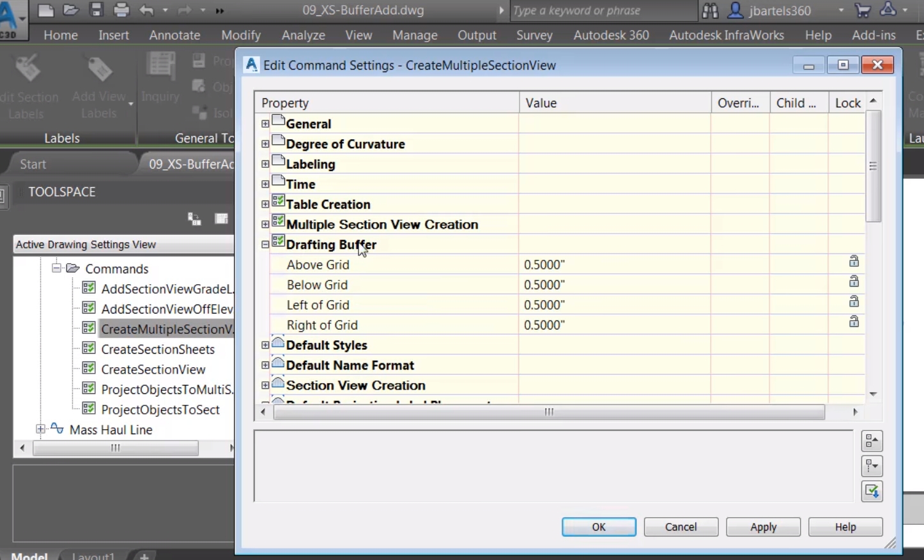The height and width of the screenshot is (560, 924).
Task: Create a new drawing via the New icon
Action: point(45,10)
